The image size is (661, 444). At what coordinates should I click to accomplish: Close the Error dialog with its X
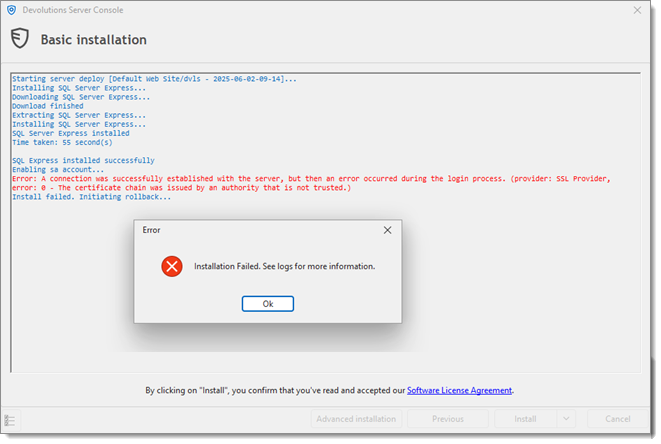(387, 230)
